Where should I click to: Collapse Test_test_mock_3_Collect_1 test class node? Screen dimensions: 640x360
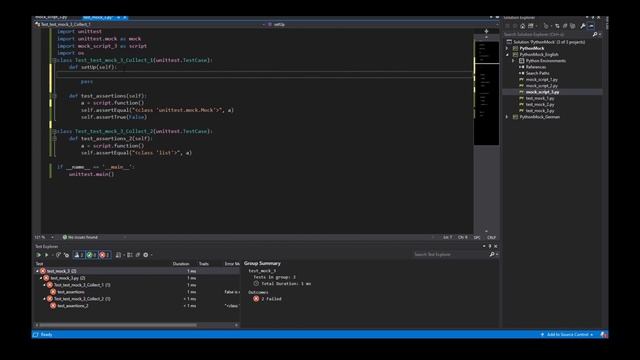[44, 285]
